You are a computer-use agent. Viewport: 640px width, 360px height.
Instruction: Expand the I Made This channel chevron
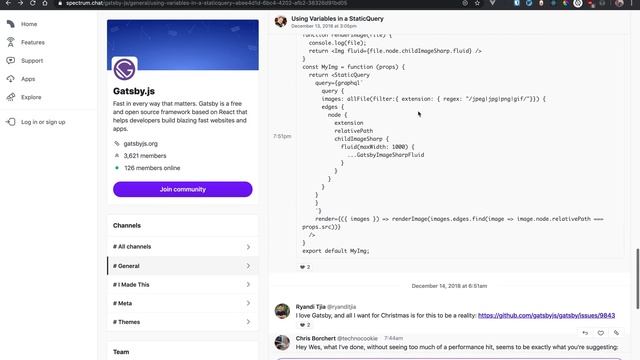point(248,284)
